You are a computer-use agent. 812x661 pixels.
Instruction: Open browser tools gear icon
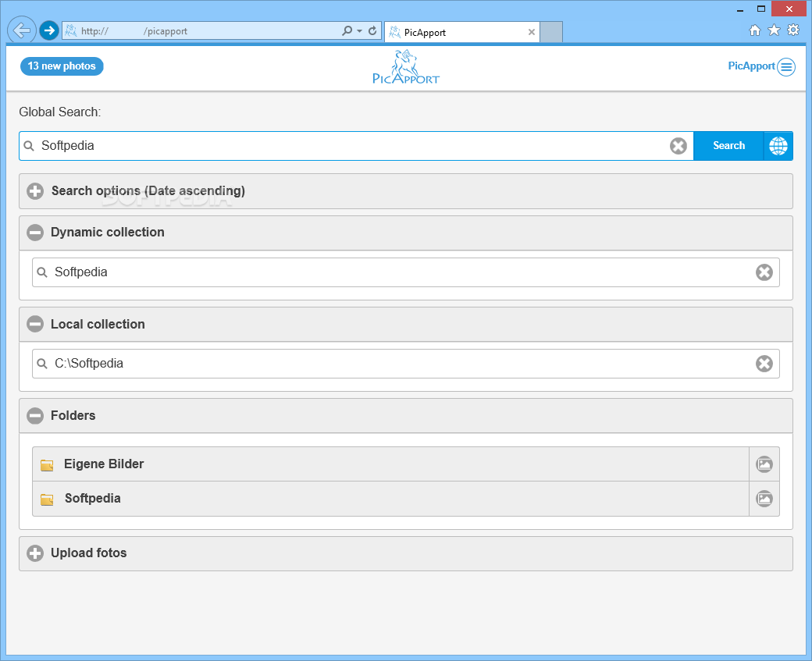(x=793, y=30)
